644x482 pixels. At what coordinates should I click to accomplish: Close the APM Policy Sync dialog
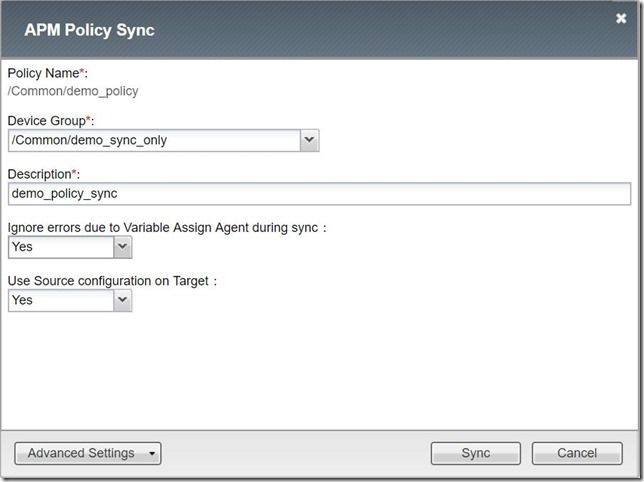point(621,18)
